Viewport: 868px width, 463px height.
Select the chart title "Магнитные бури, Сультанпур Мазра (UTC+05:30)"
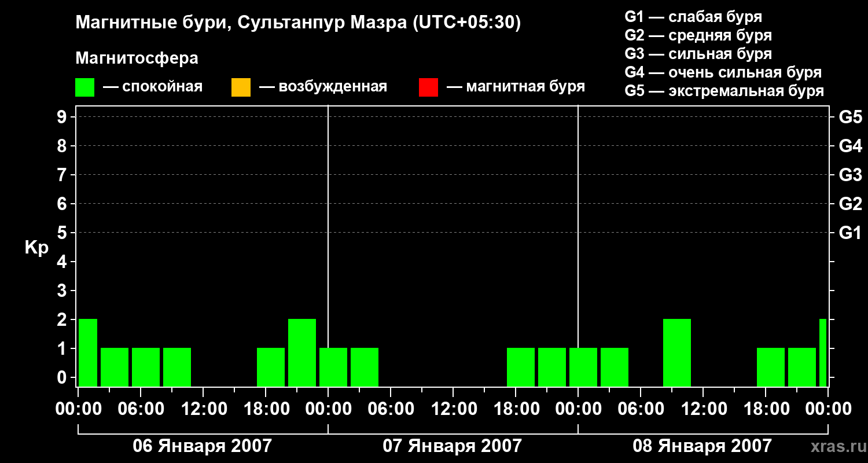click(299, 23)
